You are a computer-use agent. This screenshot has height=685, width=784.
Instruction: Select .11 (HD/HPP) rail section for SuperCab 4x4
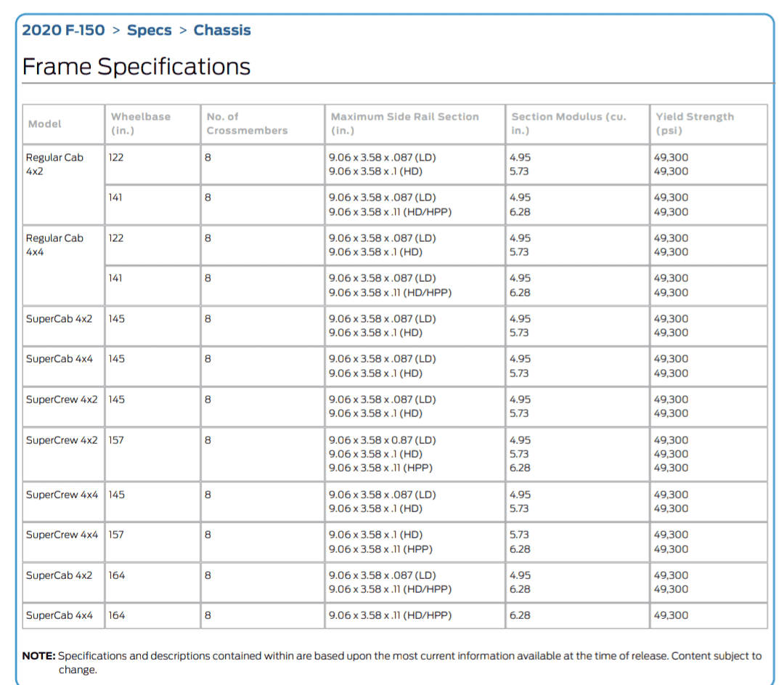(390, 615)
